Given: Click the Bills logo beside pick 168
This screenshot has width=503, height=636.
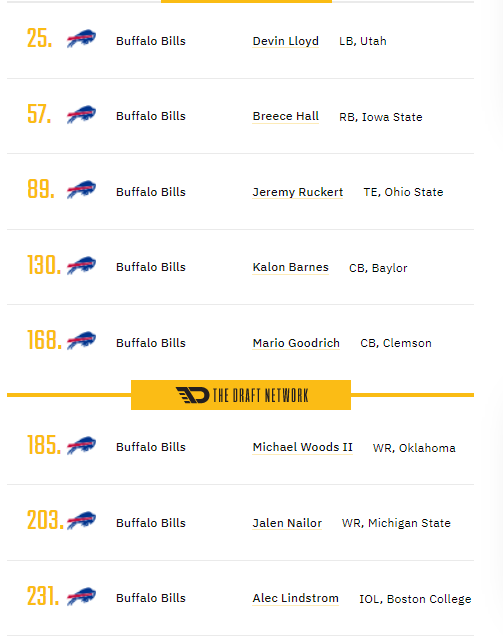Looking at the screenshot, I should (82, 340).
